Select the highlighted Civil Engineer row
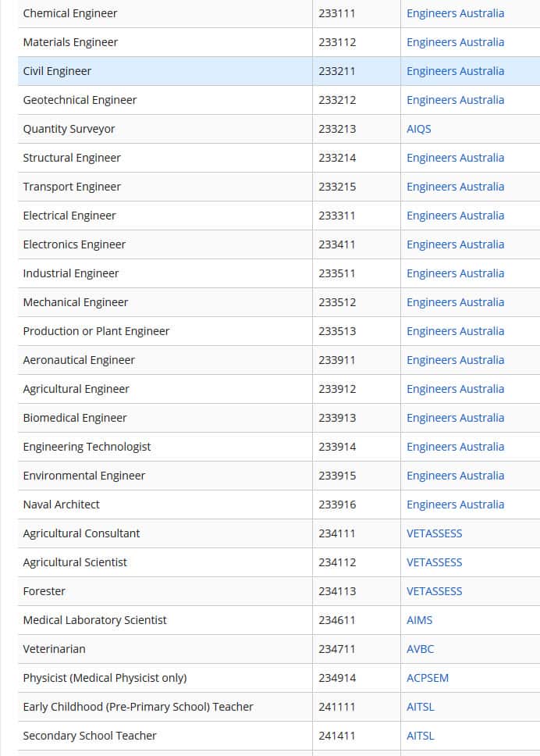The height and width of the screenshot is (756, 540). coord(57,70)
